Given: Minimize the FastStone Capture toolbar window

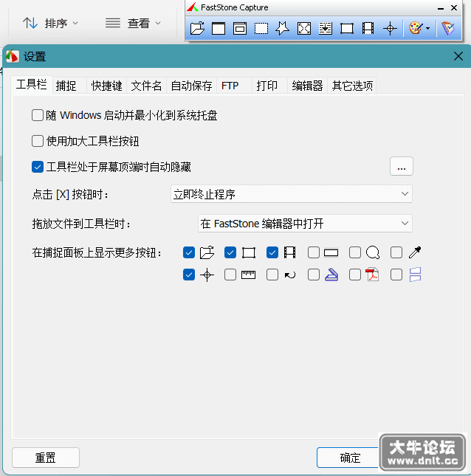Looking at the screenshot, I should (441, 8).
